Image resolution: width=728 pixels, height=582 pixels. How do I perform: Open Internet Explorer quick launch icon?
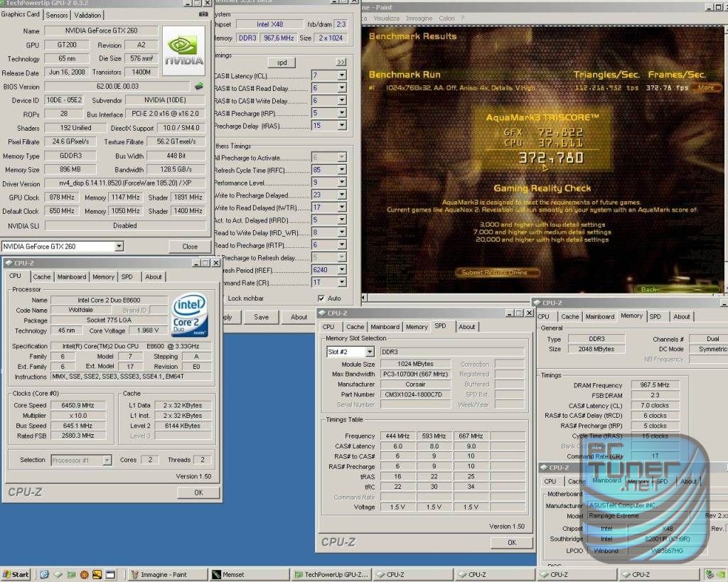point(45,575)
